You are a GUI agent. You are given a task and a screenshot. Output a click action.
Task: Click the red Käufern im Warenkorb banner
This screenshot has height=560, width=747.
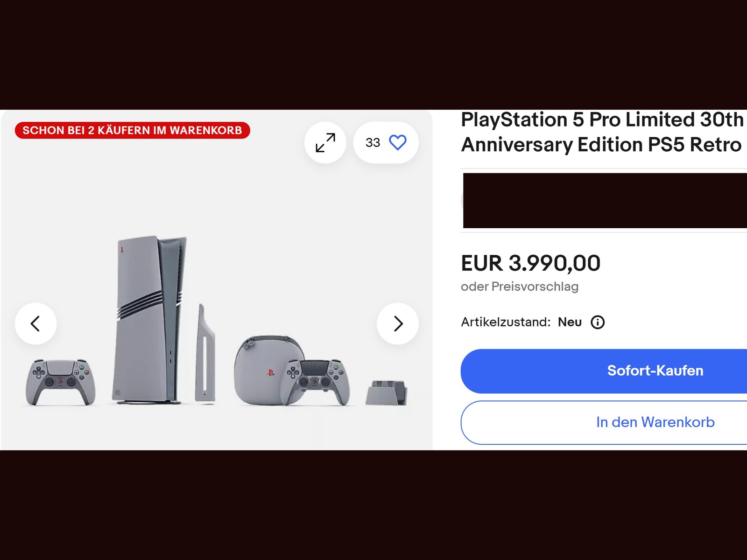133,130
